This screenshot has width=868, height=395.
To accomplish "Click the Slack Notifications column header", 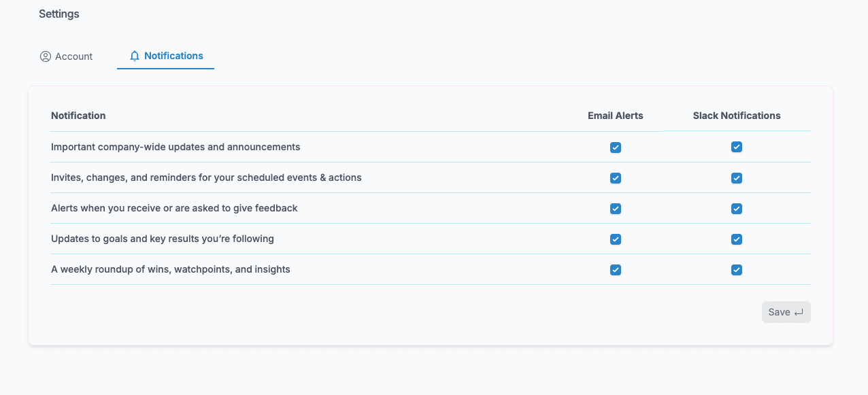I will point(737,116).
